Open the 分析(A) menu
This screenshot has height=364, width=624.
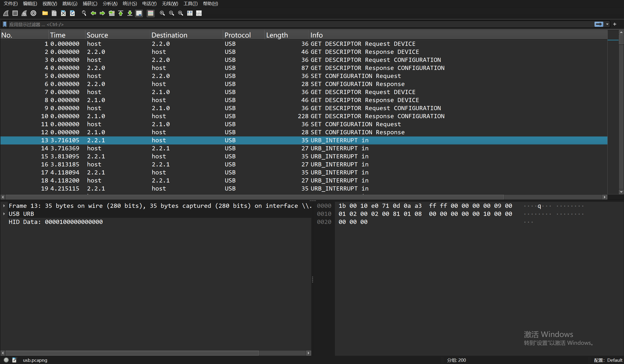click(x=110, y=3)
